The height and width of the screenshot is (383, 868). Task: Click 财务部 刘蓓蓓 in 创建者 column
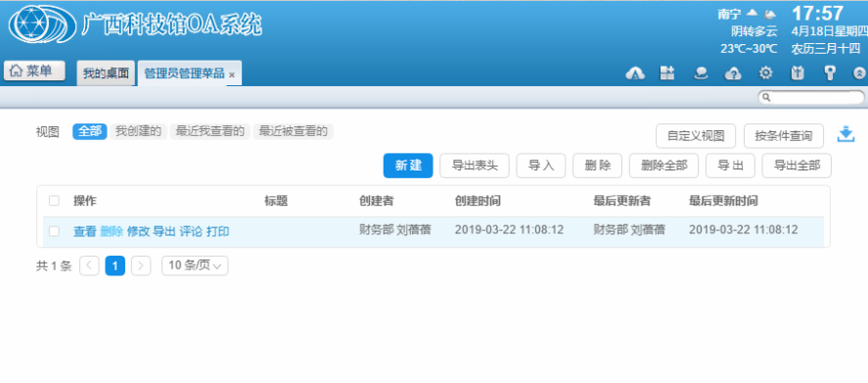click(395, 229)
